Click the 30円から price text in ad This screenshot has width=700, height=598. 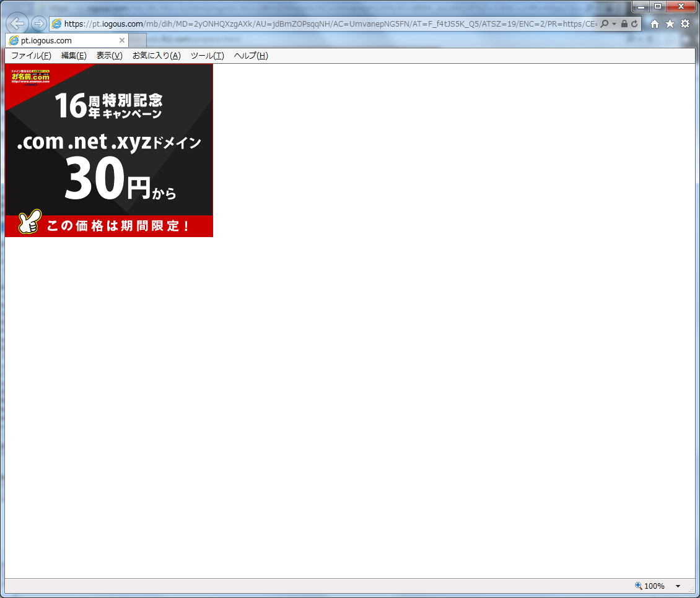click(121, 180)
